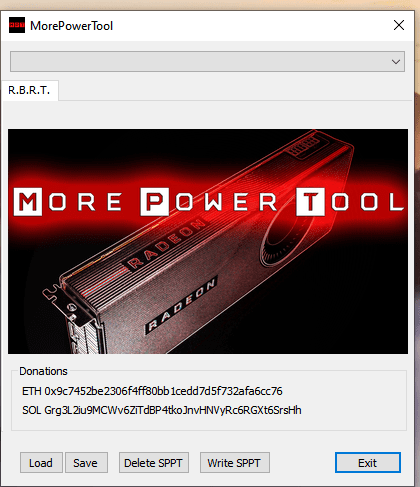The height and width of the screenshot is (487, 420).
Task: Click the Write SPPT button
Action: coord(235,463)
